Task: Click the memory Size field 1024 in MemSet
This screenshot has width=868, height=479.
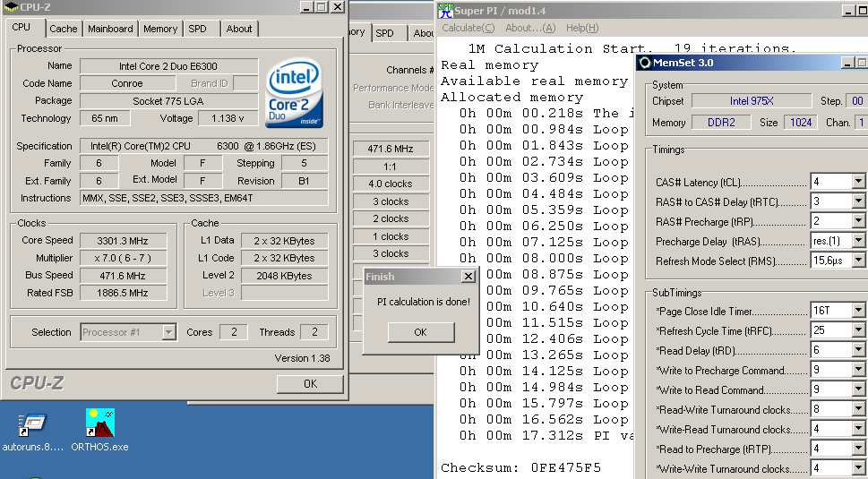Action: (x=801, y=123)
